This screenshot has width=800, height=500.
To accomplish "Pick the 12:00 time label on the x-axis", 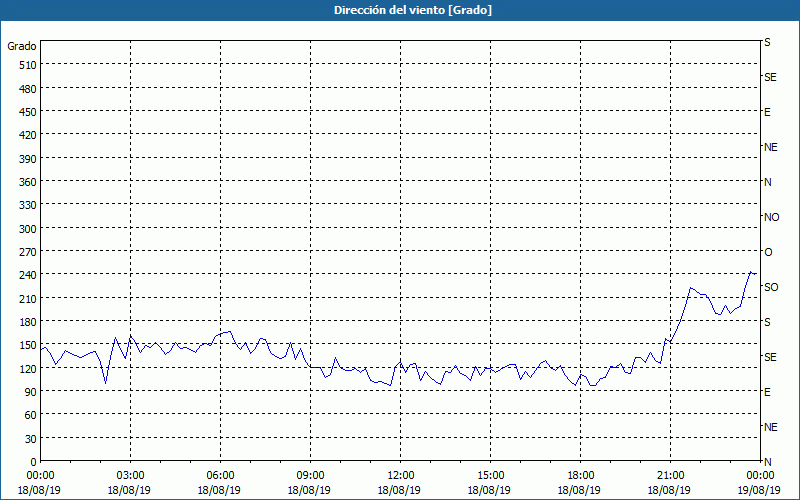I will (400, 475).
